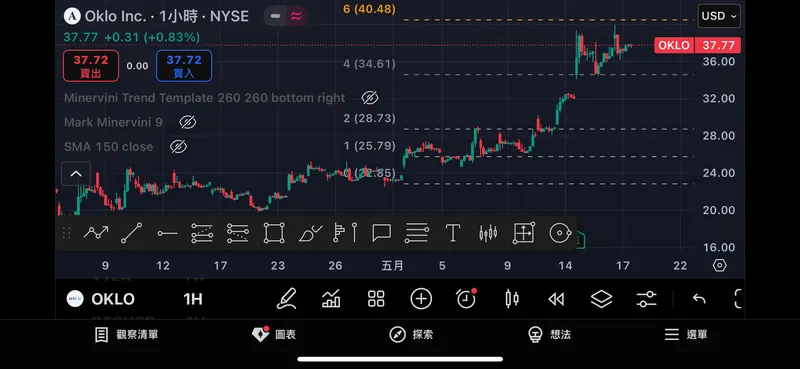Grab the drawing toolbar drag handle
The height and width of the screenshot is (369, 800).
pyautogui.click(x=66, y=233)
